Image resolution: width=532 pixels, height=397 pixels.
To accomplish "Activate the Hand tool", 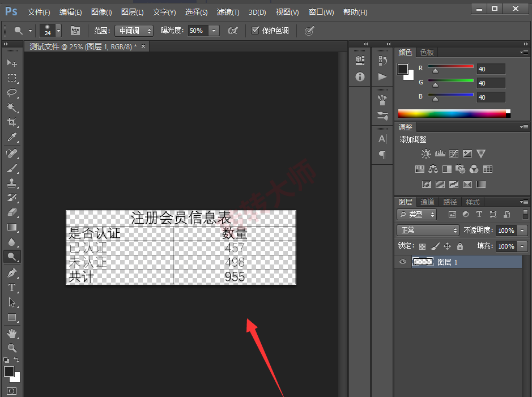I will 12,334.
